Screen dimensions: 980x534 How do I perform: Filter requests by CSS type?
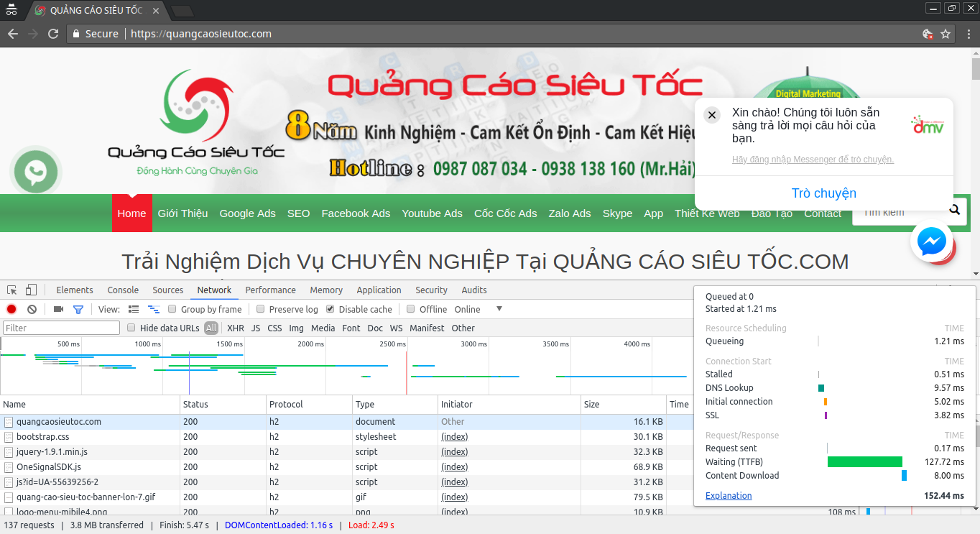[x=274, y=328]
